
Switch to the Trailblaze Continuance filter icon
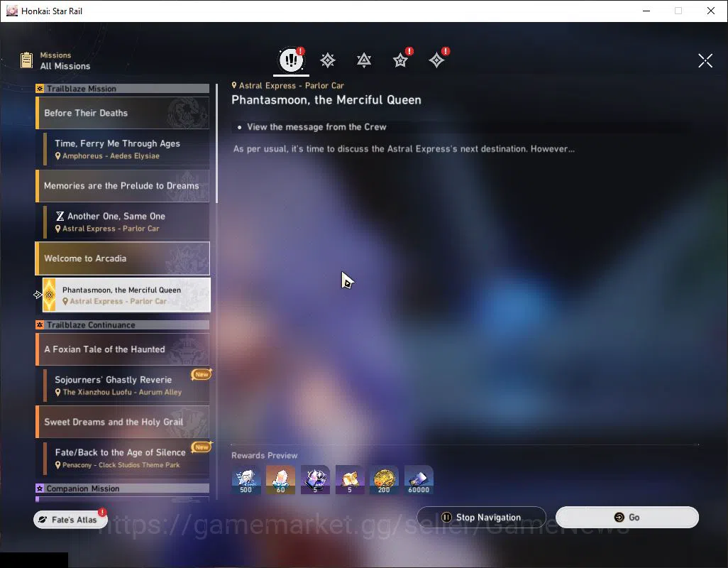click(364, 60)
